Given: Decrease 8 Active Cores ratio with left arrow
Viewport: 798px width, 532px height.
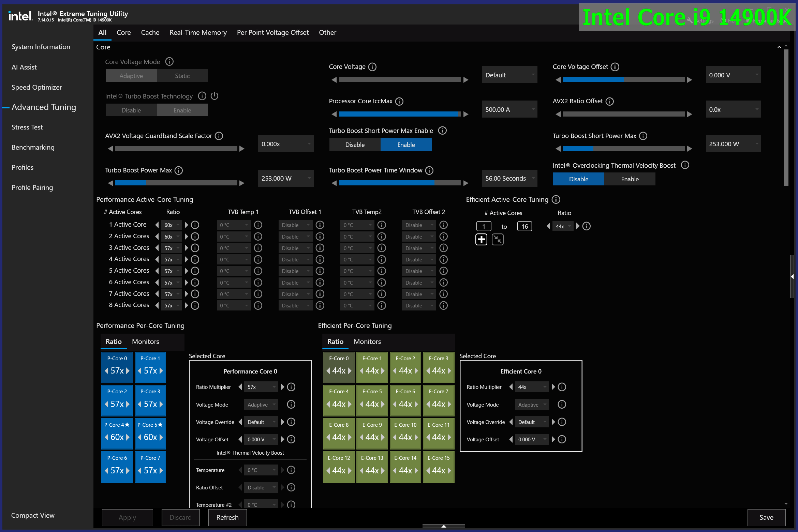Looking at the screenshot, I should click(157, 305).
